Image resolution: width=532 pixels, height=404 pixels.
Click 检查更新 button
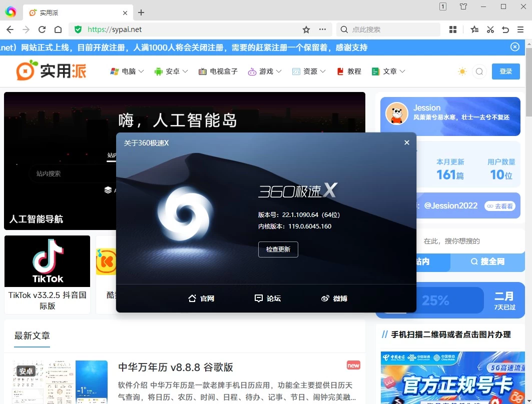tap(278, 249)
